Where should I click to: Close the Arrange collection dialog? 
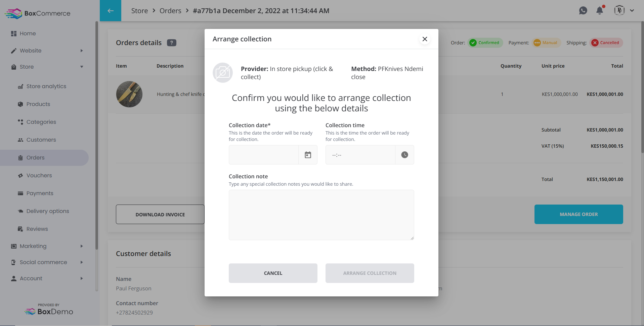(x=425, y=39)
